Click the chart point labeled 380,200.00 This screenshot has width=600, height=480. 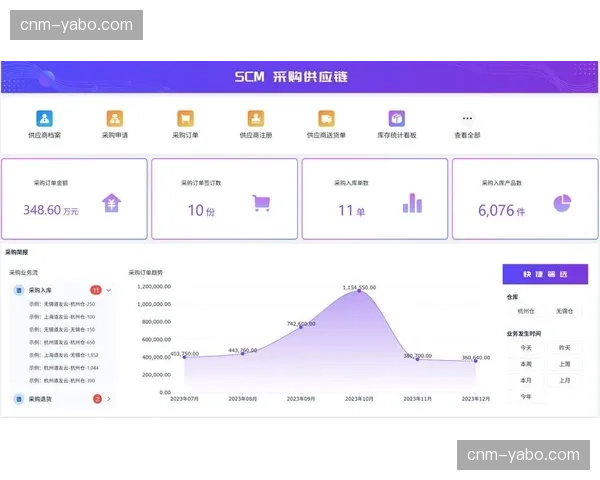click(x=417, y=359)
